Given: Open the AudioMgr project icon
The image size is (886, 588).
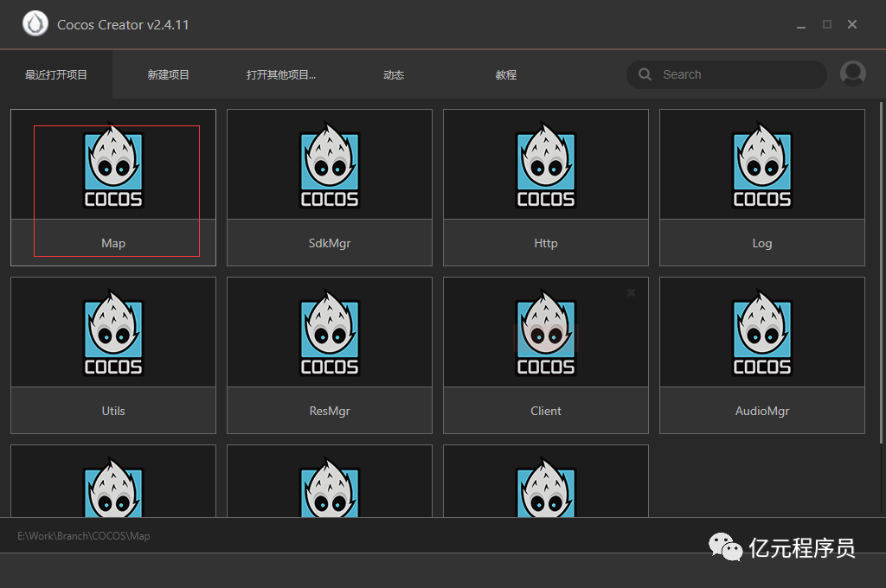Looking at the screenshot, I should coord(762,333).
